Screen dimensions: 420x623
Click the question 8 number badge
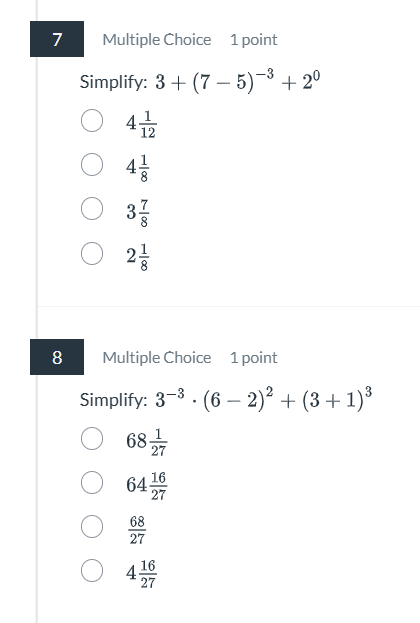coord(57,357)
